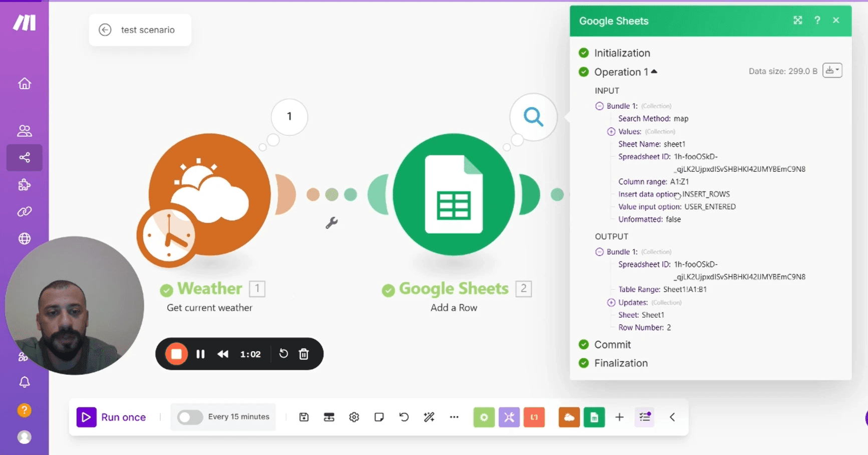Select the Initialization step

point(622,53)
